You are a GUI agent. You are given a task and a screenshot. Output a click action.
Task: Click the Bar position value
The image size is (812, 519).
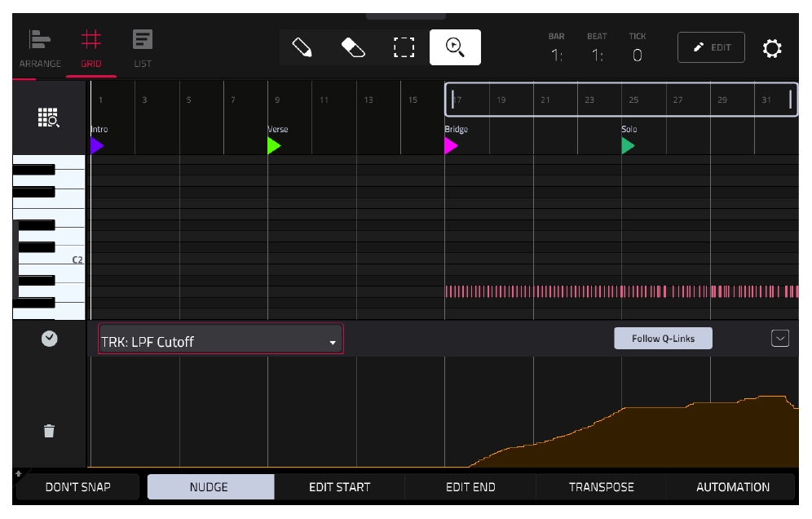557,55
